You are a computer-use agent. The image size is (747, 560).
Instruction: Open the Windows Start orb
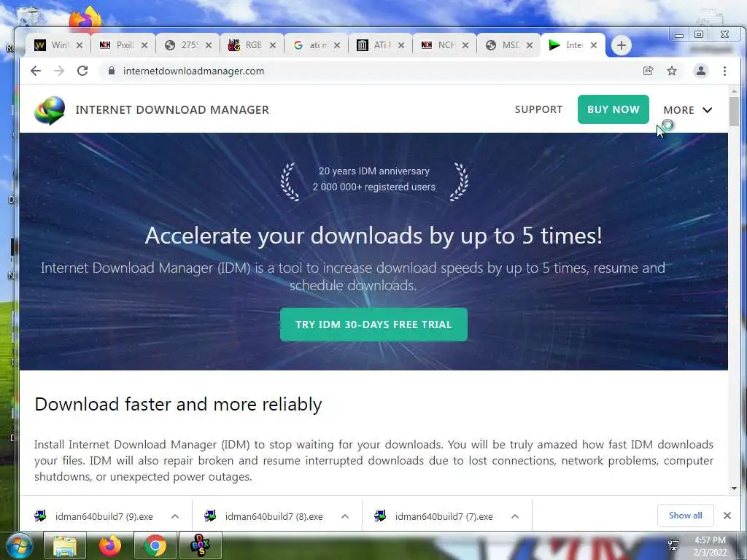tap(20, 545)
